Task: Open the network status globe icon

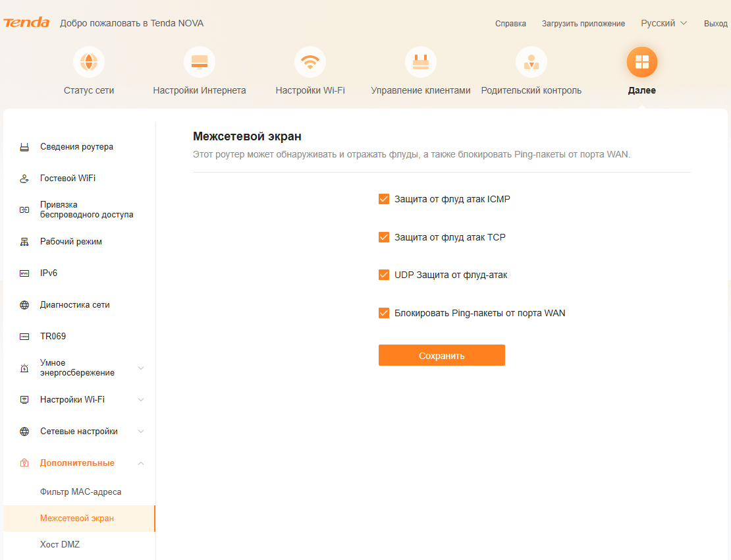Action: click(89, 62)
